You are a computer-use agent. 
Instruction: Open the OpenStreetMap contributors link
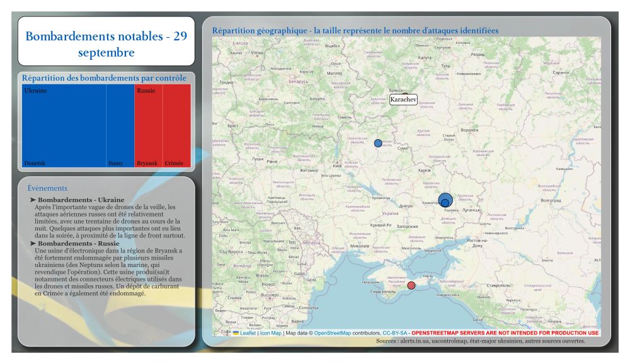pyautogui.click(x=332, y=333)
